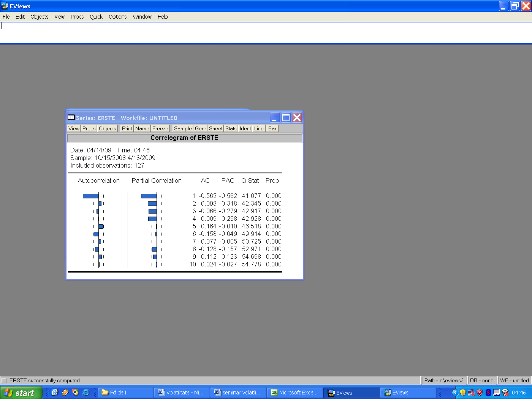
Task: Click the Bar graph button
Action: [272, 128]
